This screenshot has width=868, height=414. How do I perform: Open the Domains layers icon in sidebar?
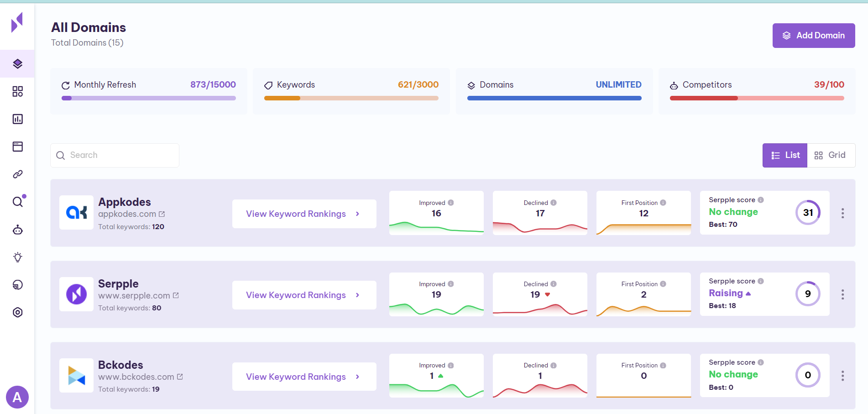click(x=17, y=64)
